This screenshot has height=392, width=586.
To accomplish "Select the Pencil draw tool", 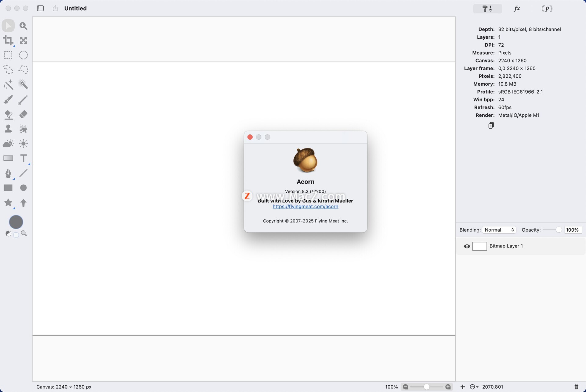I will coord(23,100).
